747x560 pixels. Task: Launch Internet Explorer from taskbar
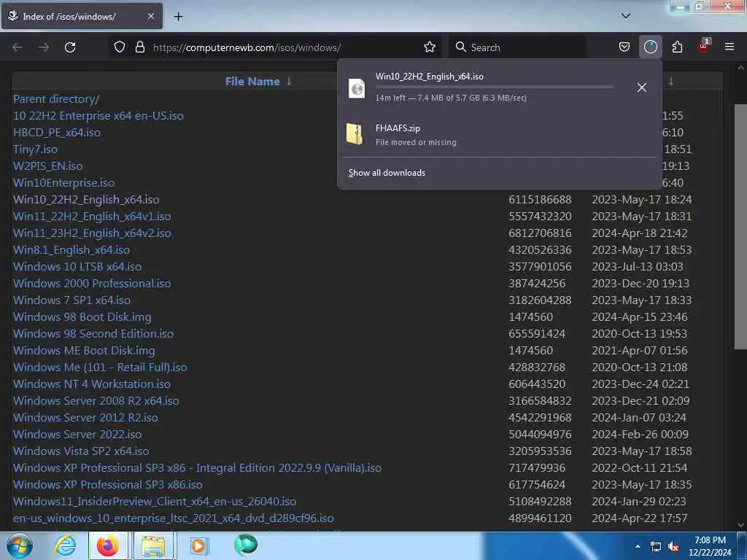coord(65,545)
